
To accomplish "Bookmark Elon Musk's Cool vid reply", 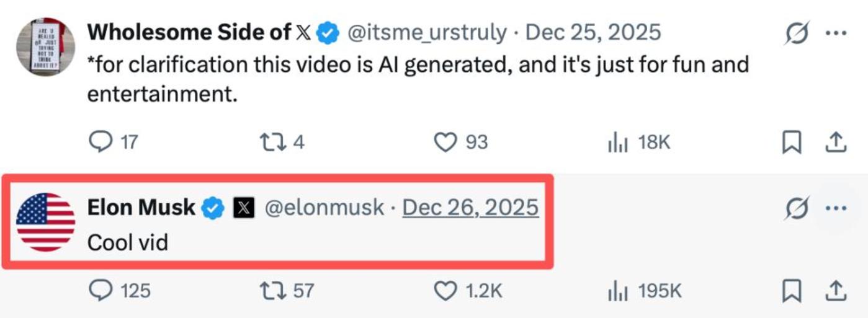I will pyautogui.click(x=791, y=290).
